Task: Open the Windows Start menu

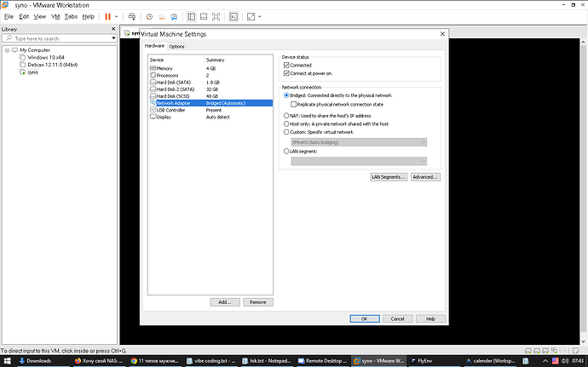Action: (7, 361)
